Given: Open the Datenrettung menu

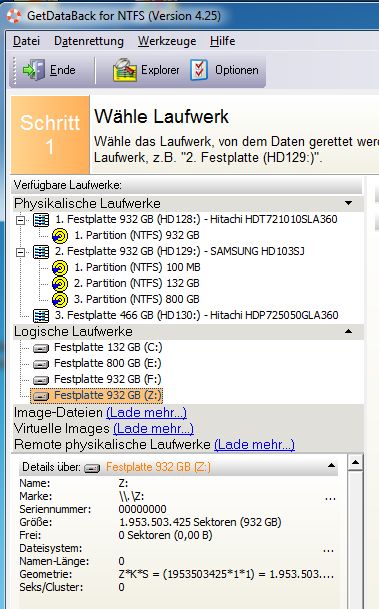Looking at the screenshot, I should click(89, 41).
